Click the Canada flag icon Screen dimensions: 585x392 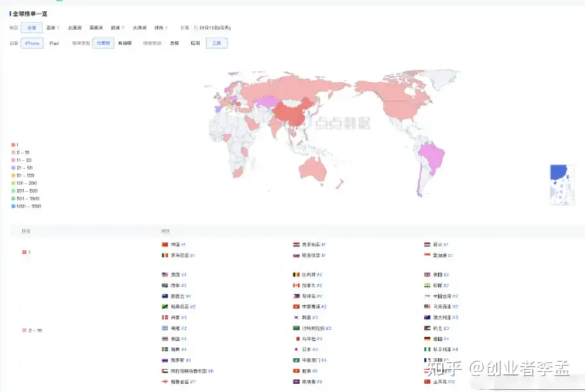coord(296,285)
